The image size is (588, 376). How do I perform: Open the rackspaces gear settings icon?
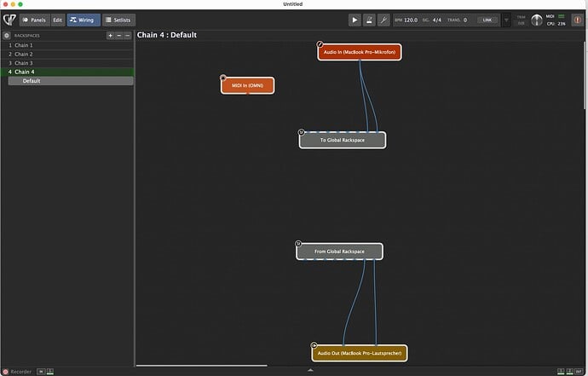[7, 36]
